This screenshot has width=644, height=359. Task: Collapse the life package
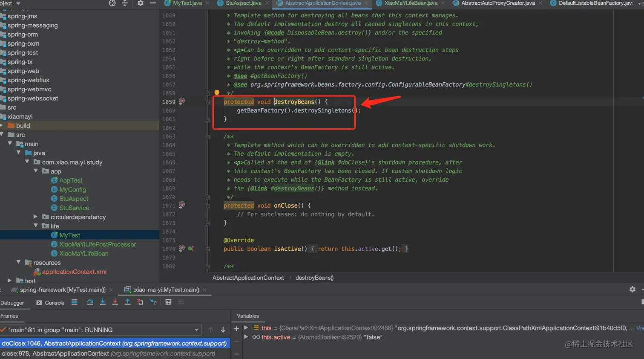click(36, 226)
